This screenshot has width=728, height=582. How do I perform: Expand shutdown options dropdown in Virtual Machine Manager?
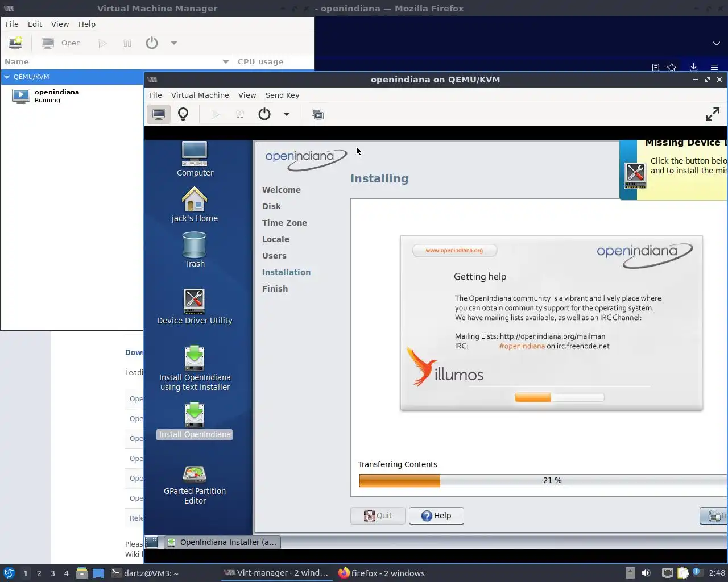coord(174,43)
